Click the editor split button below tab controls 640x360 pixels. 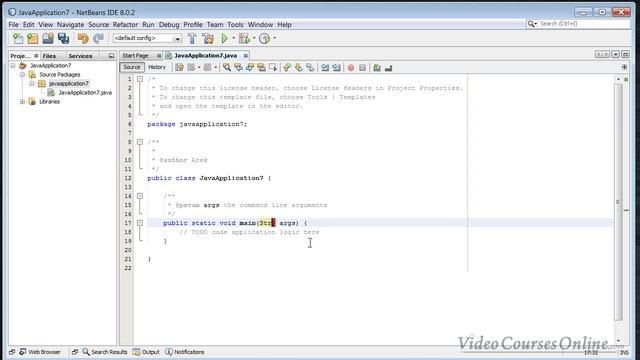click(x=624, y=67)
